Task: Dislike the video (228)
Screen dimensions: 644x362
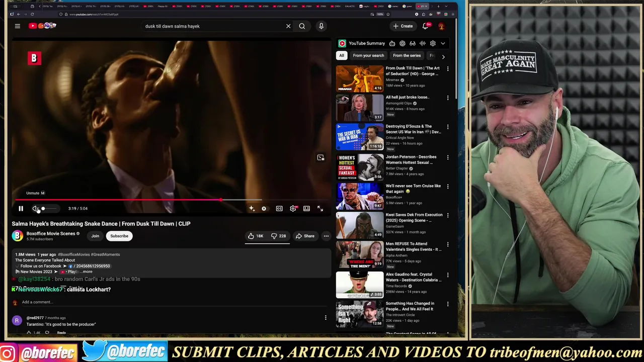Action: [x=279, y=236]
